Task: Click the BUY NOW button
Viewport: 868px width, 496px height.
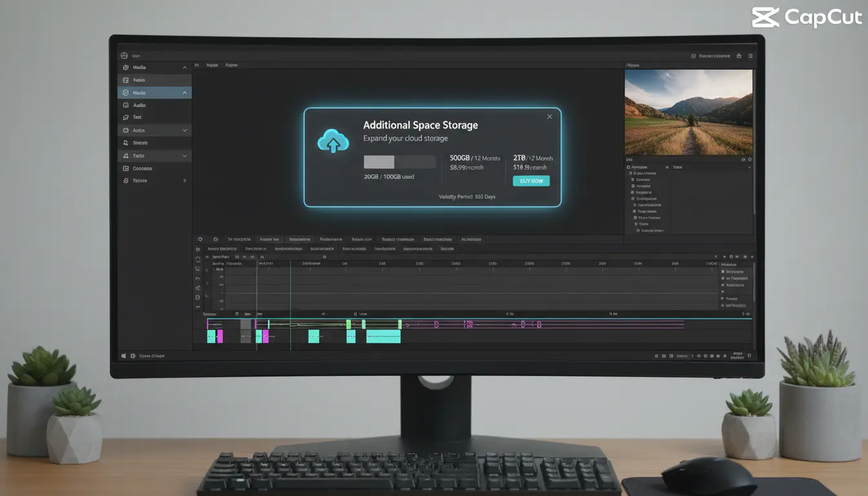Action: (531, 181)
